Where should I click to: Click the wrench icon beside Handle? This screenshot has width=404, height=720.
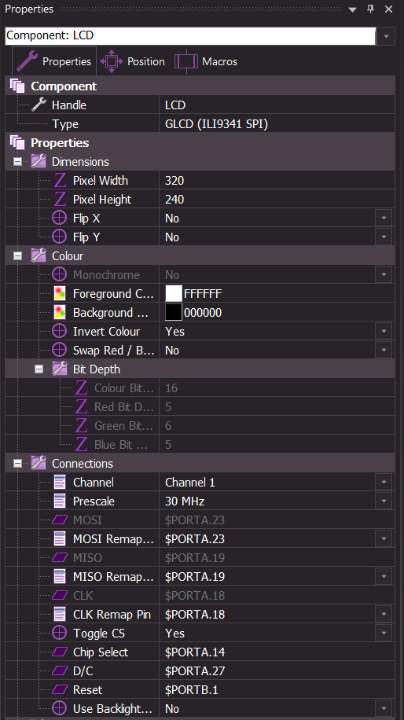tap(39, 105)
